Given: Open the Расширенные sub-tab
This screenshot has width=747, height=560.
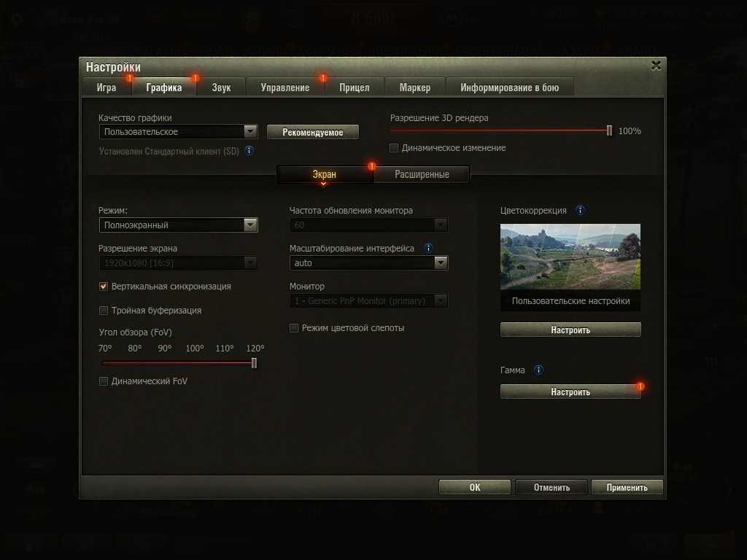Looking at the screenshot, I should 422,174.
